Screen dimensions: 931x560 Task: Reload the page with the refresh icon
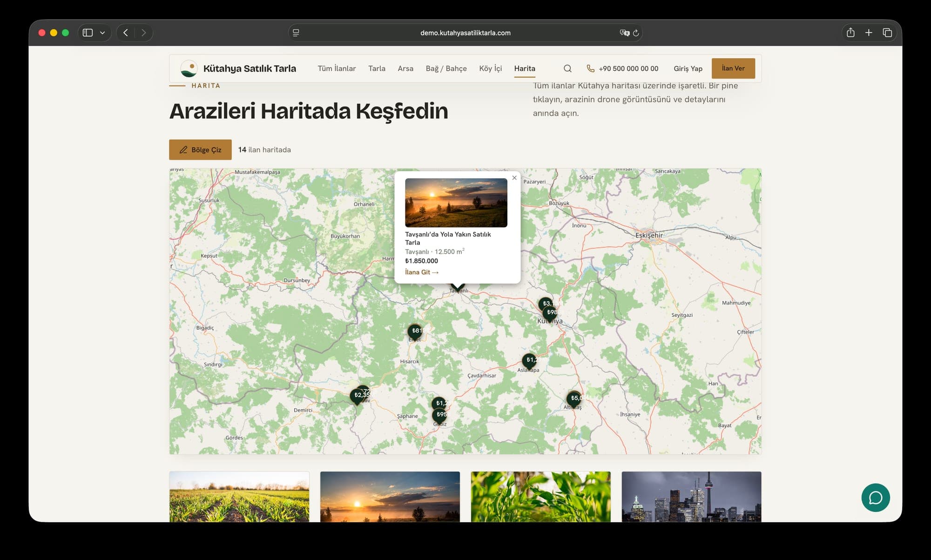pos(636,33)
